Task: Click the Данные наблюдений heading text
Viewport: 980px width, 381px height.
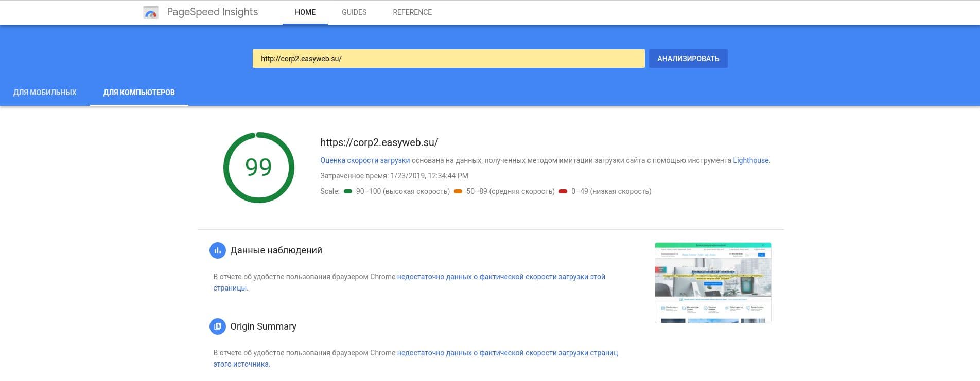Action: click(276, 250)
